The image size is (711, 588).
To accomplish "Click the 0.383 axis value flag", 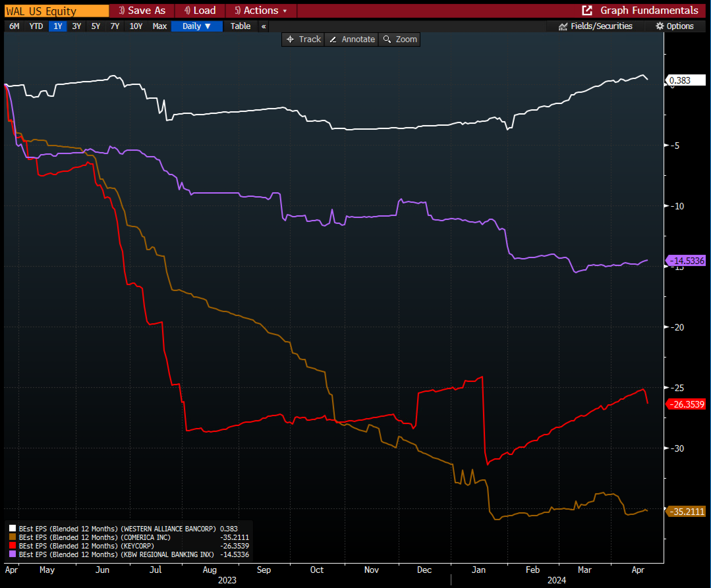I will [686, 81].
